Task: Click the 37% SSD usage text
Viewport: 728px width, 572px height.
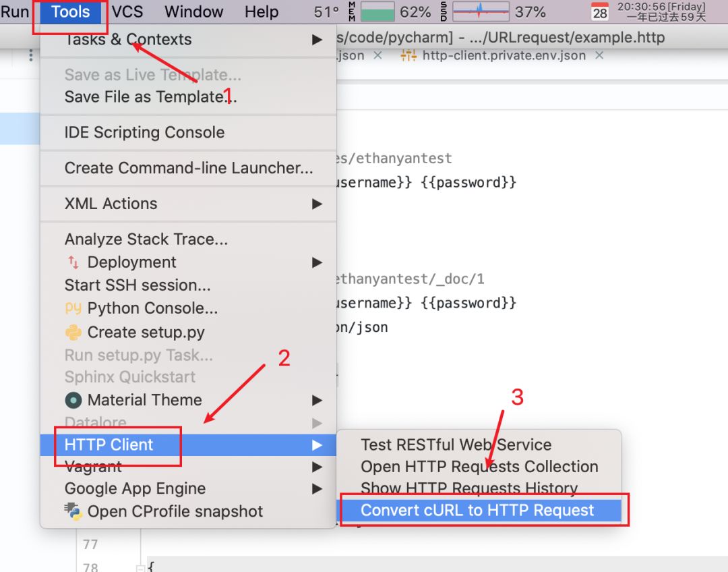Action: click(x=530, y=11)
